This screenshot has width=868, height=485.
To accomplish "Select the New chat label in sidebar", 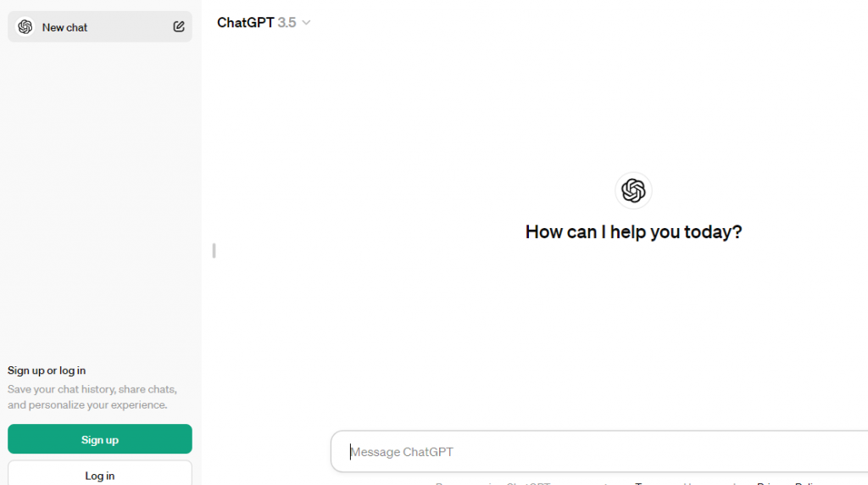I will click(x=64, y=27).
